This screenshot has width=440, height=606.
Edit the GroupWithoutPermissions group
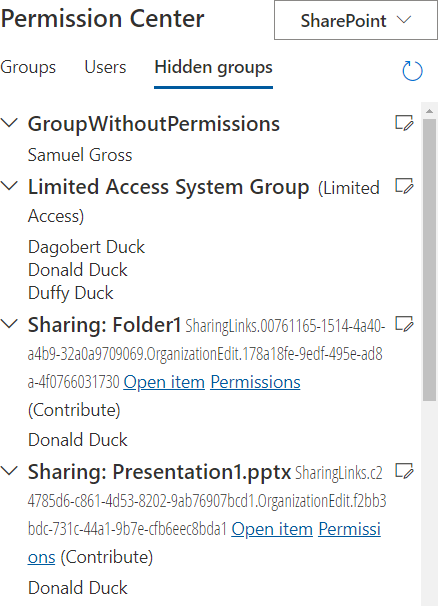point(404,123)
